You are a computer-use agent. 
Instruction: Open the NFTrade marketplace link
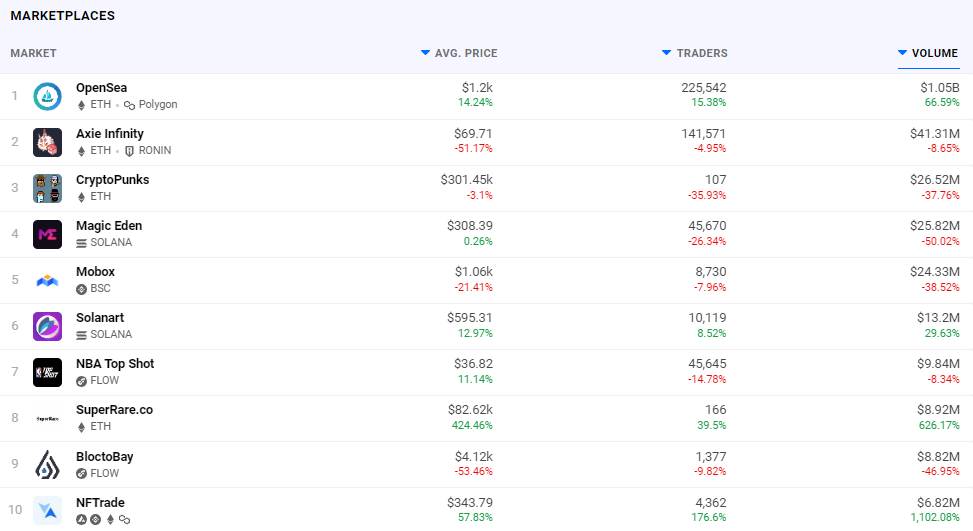click(101, 502)
